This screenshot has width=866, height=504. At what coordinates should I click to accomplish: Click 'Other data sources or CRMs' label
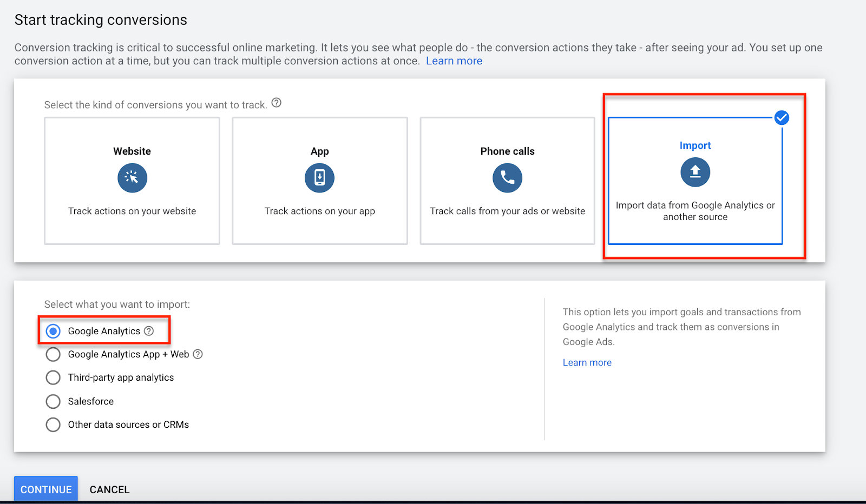(129, 425)
